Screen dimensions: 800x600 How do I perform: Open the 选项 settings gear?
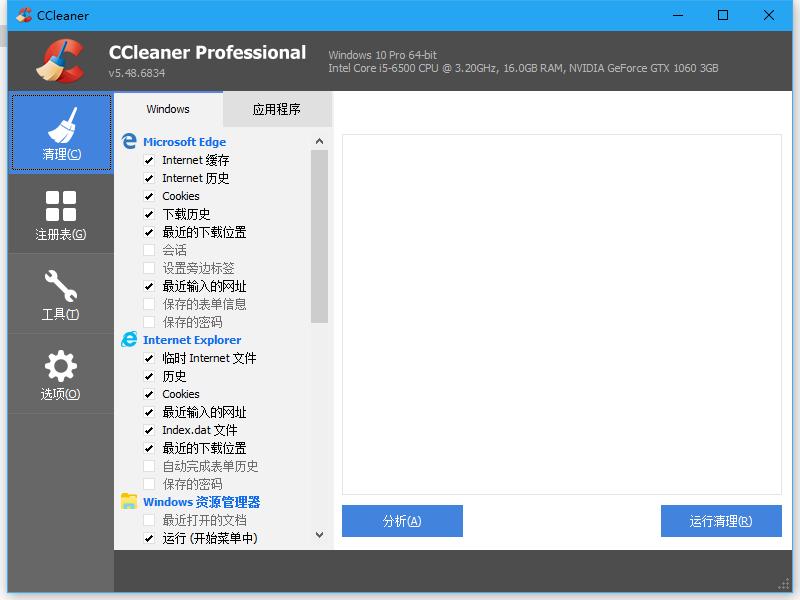point(60,375)
